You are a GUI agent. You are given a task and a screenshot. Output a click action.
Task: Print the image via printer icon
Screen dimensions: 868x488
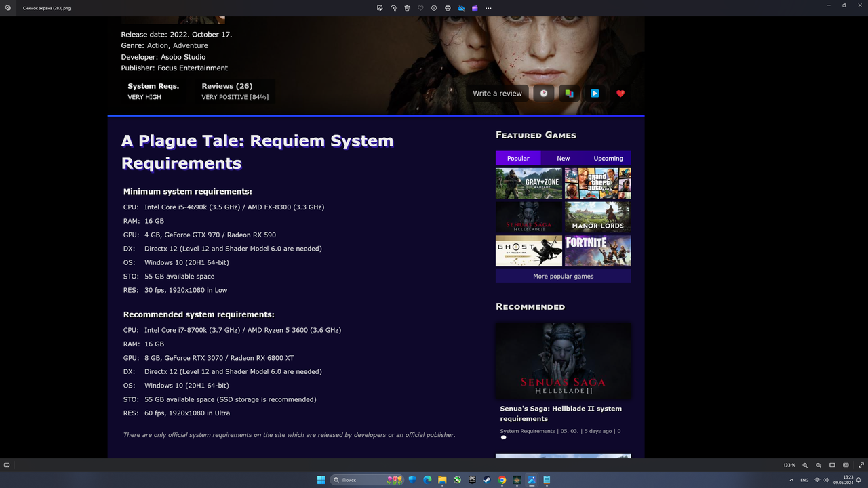pyautogui.click(x=448, y=8)
